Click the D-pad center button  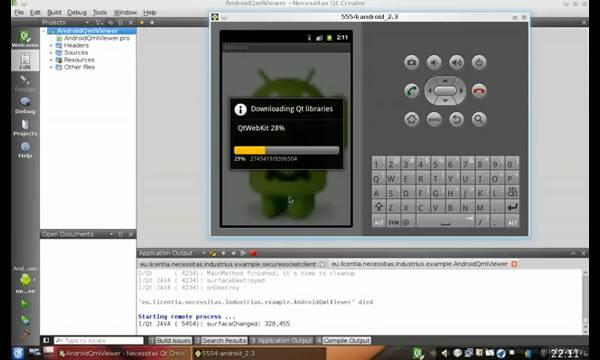445,91
